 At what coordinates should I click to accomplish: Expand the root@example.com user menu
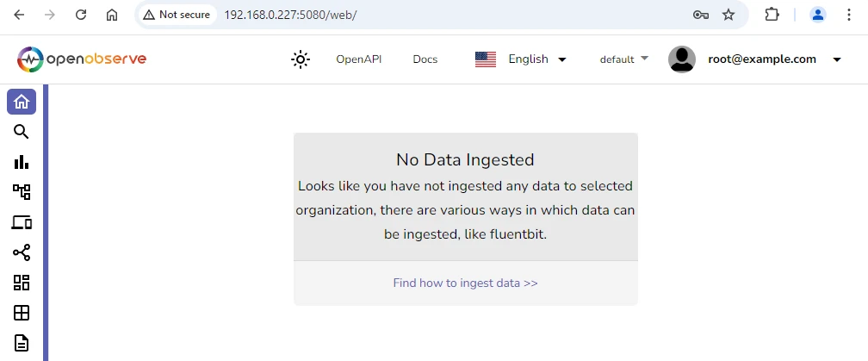[x=754, y=59]
